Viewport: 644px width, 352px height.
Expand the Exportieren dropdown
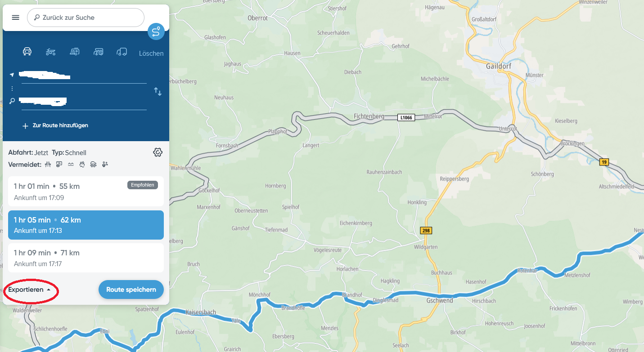tap(30, 290)
